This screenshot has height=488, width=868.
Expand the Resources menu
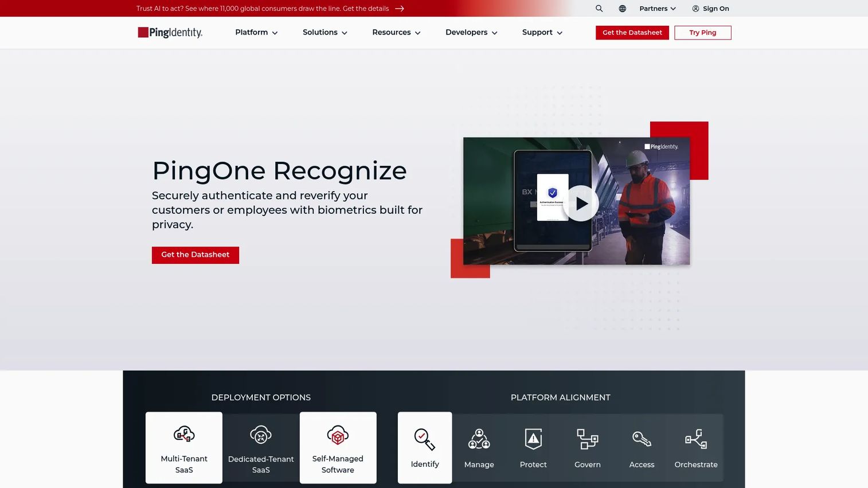coord(396,33)
